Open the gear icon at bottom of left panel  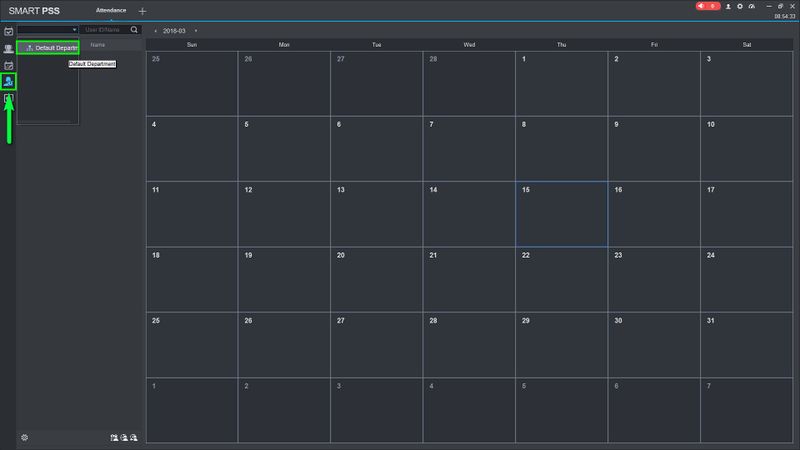[x=24, y=437]
